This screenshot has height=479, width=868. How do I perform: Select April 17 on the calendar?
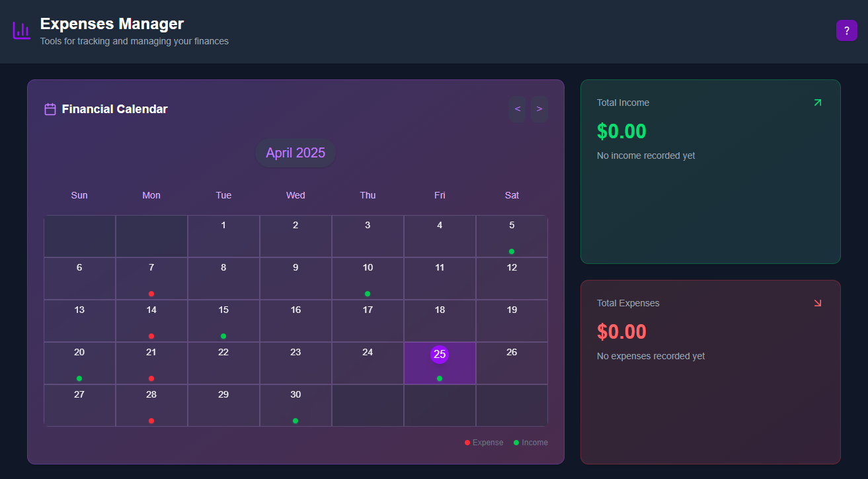coord(368,321)
